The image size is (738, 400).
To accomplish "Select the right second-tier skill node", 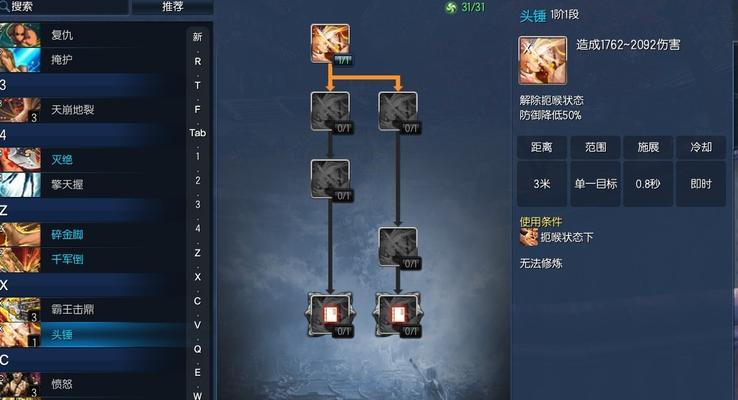I will click(x=398, y=112).
